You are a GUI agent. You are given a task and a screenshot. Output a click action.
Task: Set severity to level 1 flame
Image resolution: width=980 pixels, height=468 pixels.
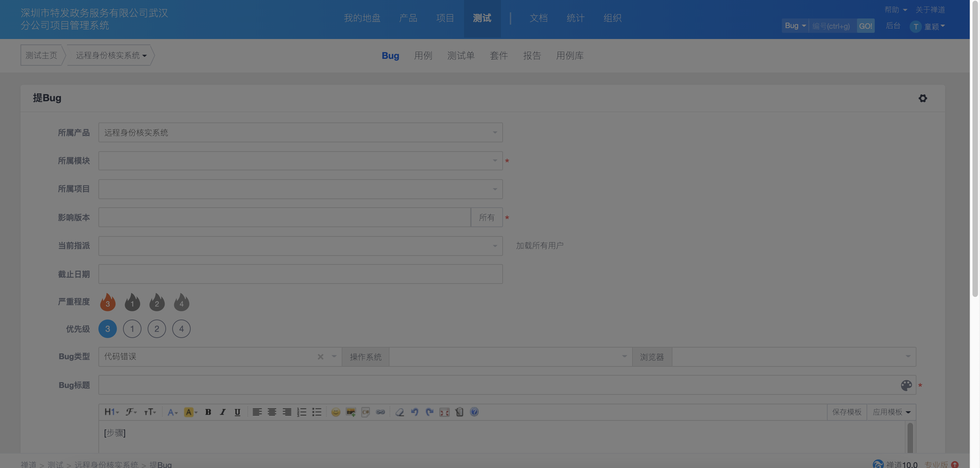[x=132, y=302]
